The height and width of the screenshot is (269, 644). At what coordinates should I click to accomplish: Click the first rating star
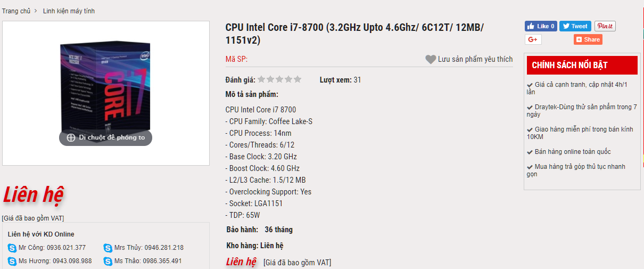click(x=261, y=80)
